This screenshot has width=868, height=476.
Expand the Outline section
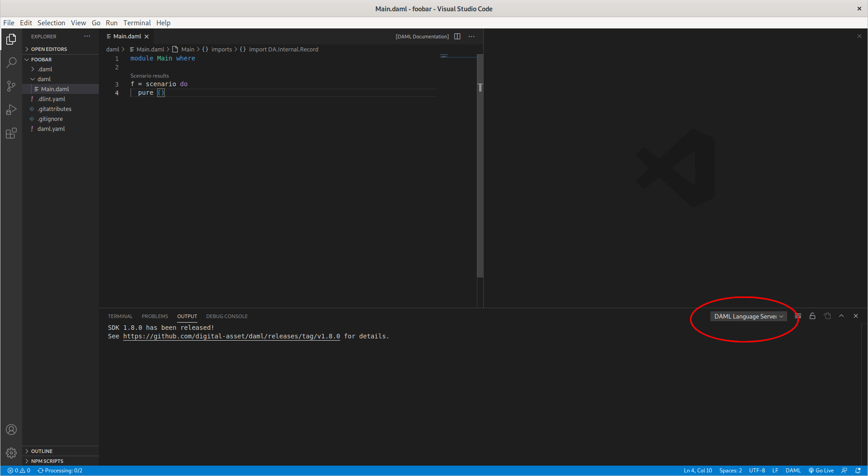[61, 451]
